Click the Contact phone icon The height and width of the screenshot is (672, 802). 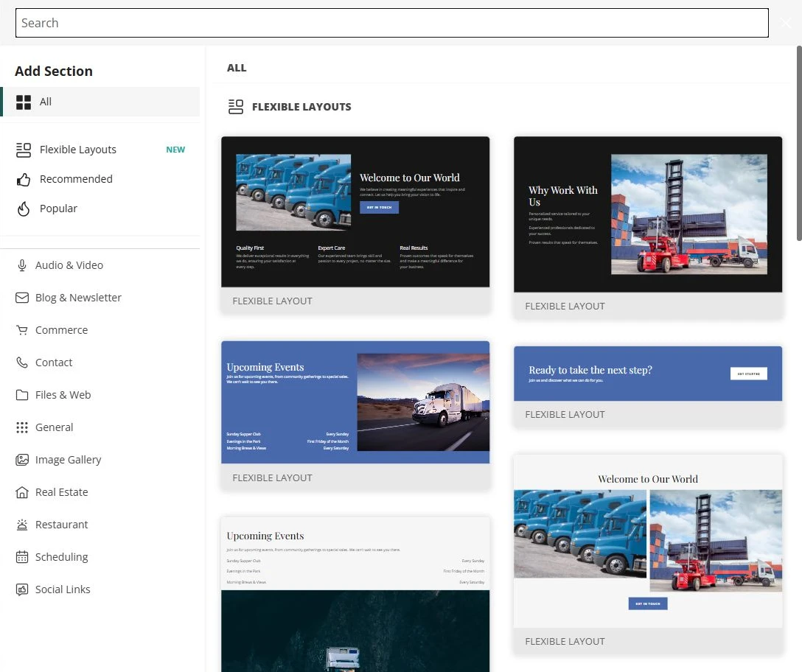click(x=22, y=363)
